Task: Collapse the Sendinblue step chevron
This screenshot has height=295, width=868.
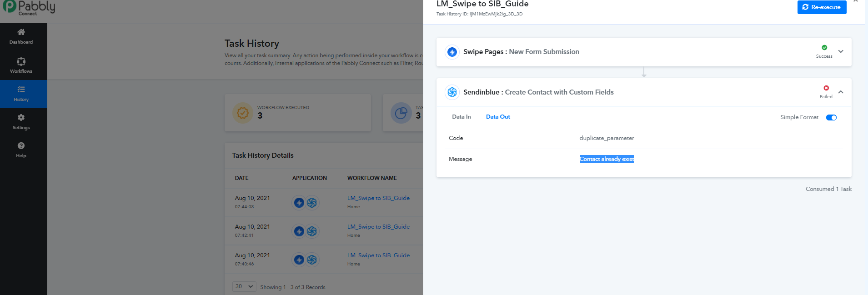Action: point(841,92)
